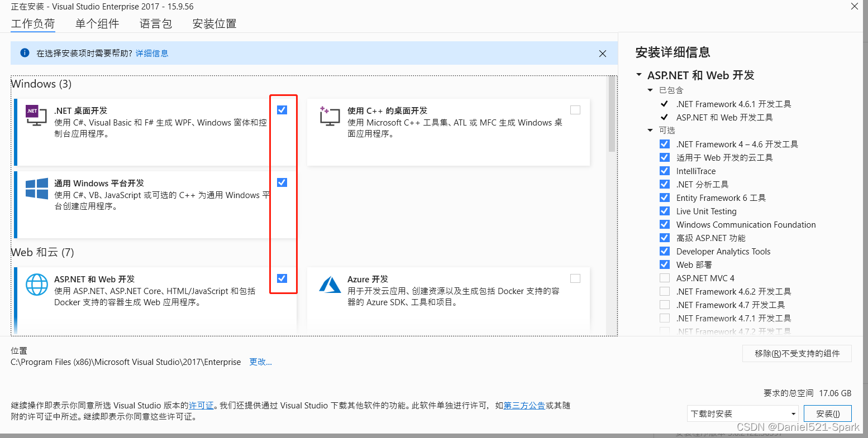Toggle Windows Communication Foundation checkbox
This screenshot has height=438, width=868.
665,224
